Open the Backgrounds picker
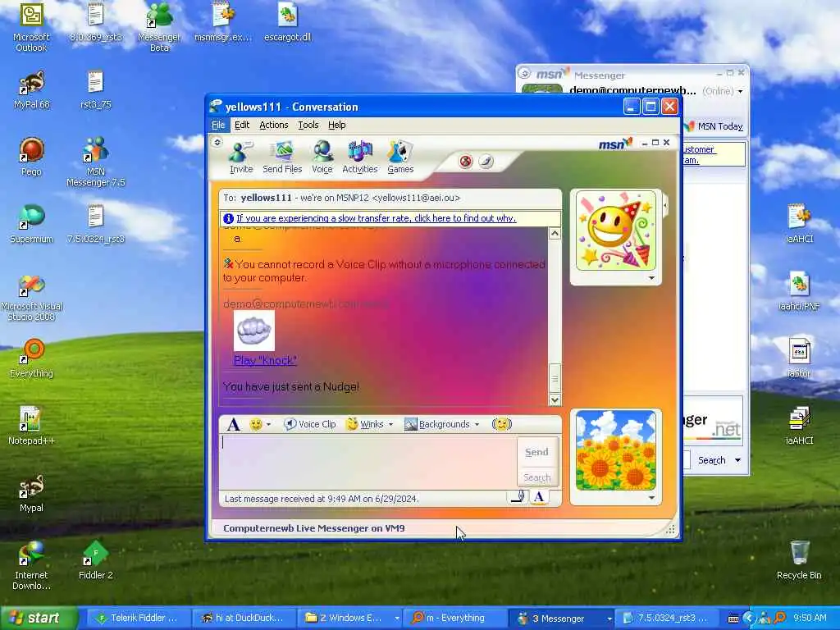 [x=438, y=424]
